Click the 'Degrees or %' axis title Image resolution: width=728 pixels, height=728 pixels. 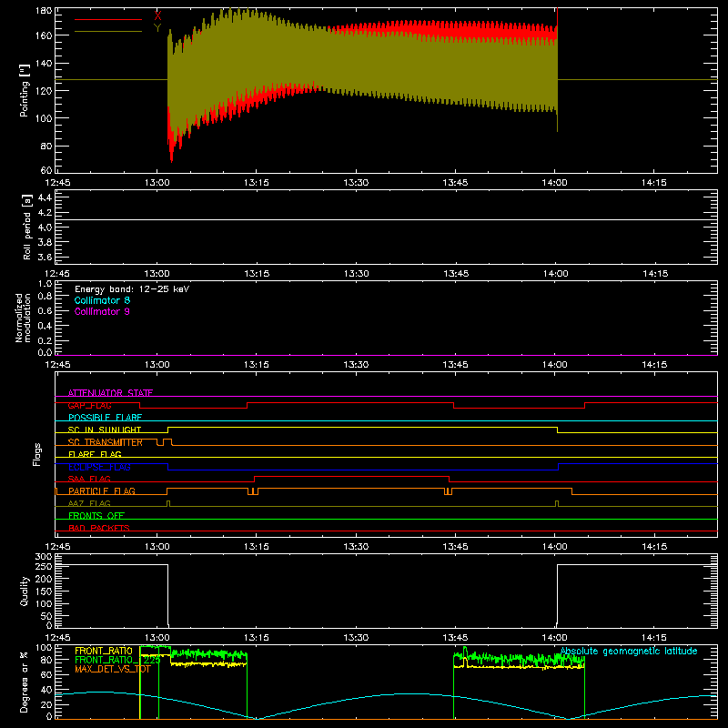pos(25,682)
